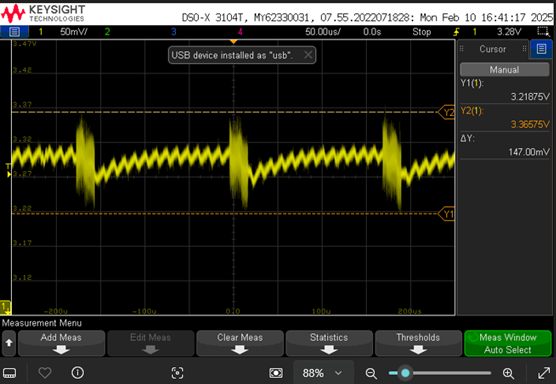The height and width of the screenshot is (384, 556).
Task: Open the Cursor sidebar list icon
Action: tap(541, 49)
